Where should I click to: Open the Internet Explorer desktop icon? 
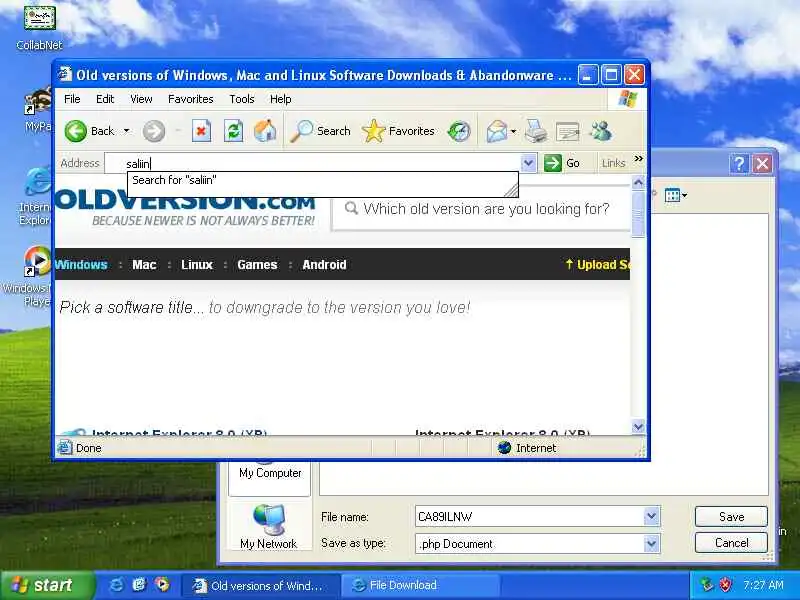[34, 197]
